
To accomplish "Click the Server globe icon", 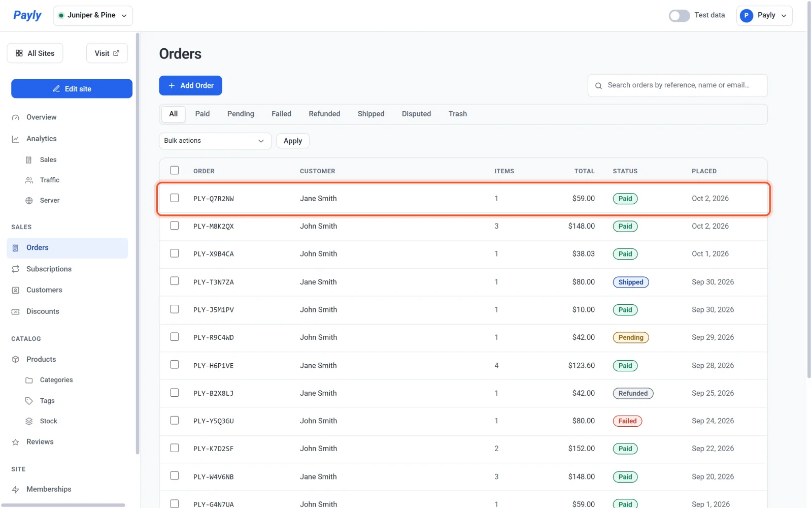I will 29,201.
